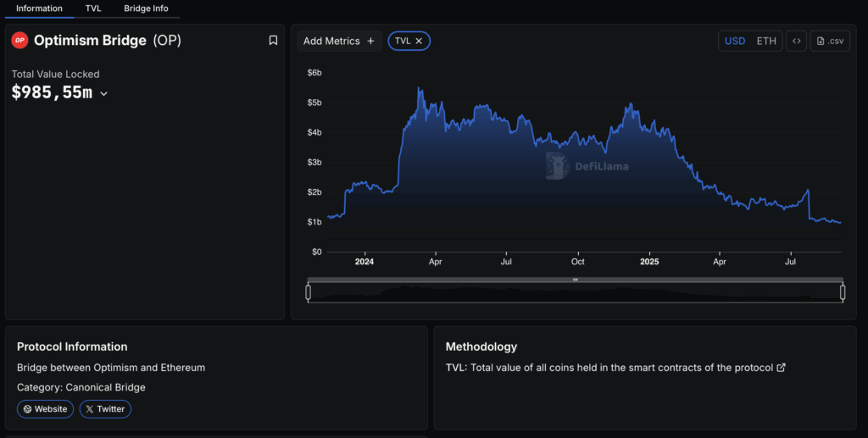Open the embed code icon button
Screen dimensions: 868x438
tap(796, 41)
